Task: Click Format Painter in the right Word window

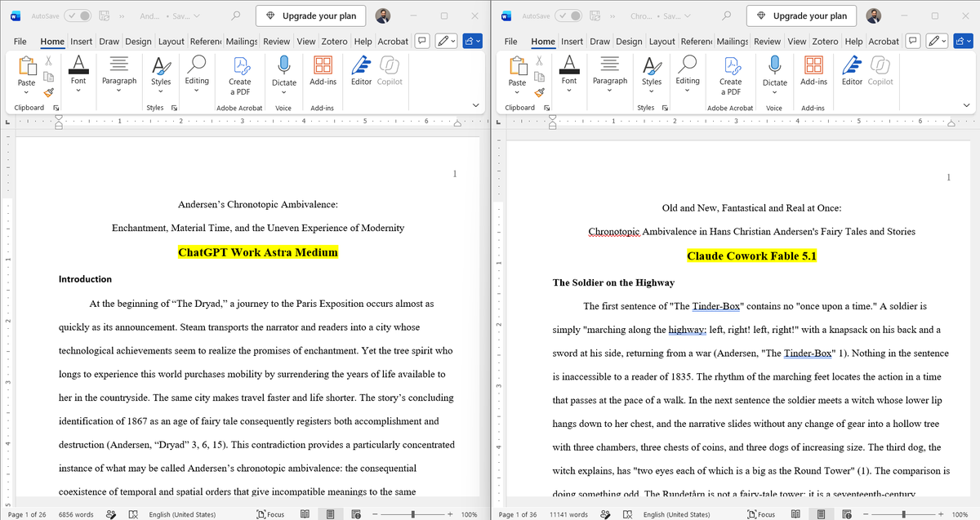Action: tap(540, 92)
